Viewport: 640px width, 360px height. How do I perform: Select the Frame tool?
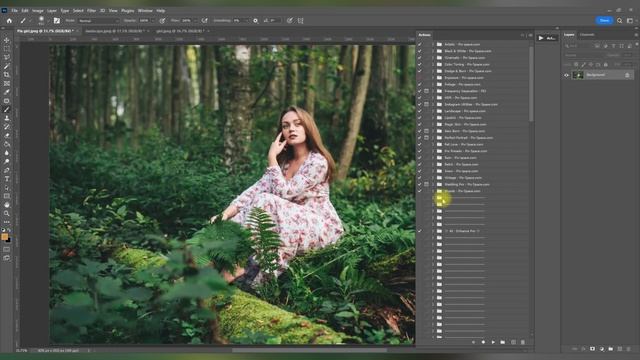[7, 83]
